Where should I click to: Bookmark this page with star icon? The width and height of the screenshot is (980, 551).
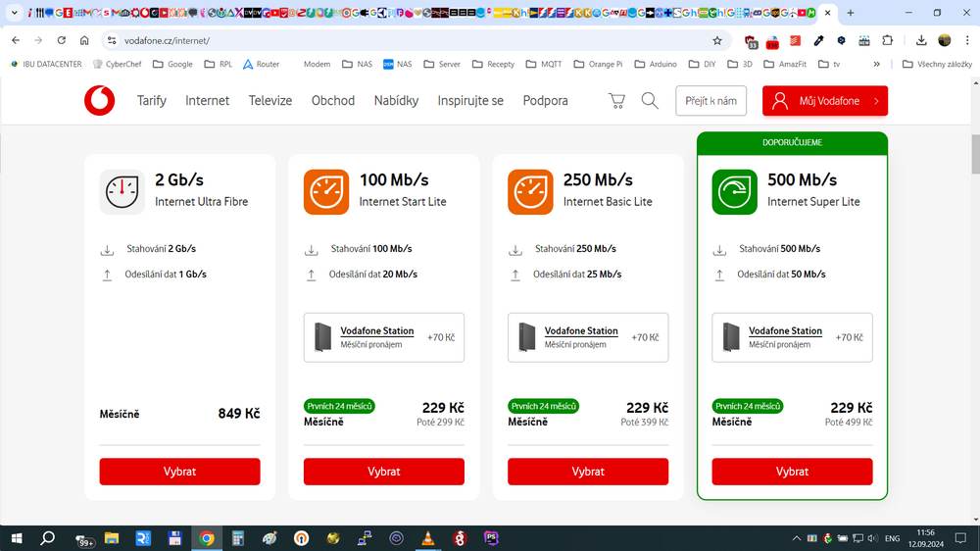pos(717,40)
